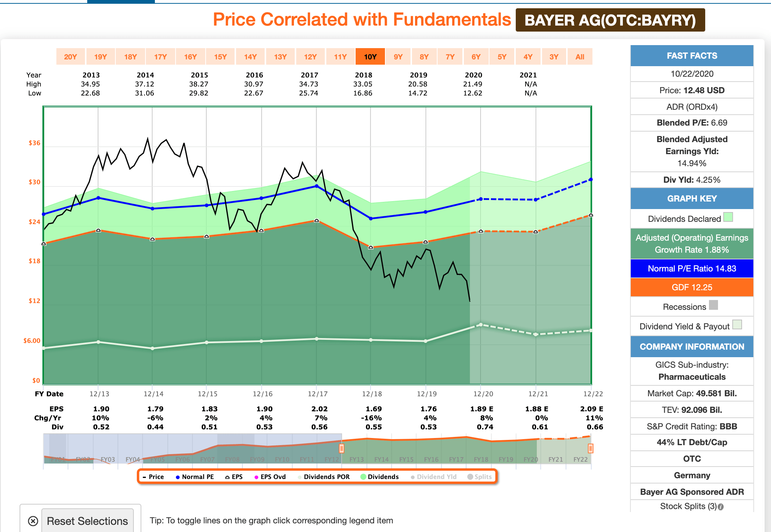Toggle the EPS Ovd pink dot icon
The height and width of the screenshot is (532, 771).
[256, 477]
